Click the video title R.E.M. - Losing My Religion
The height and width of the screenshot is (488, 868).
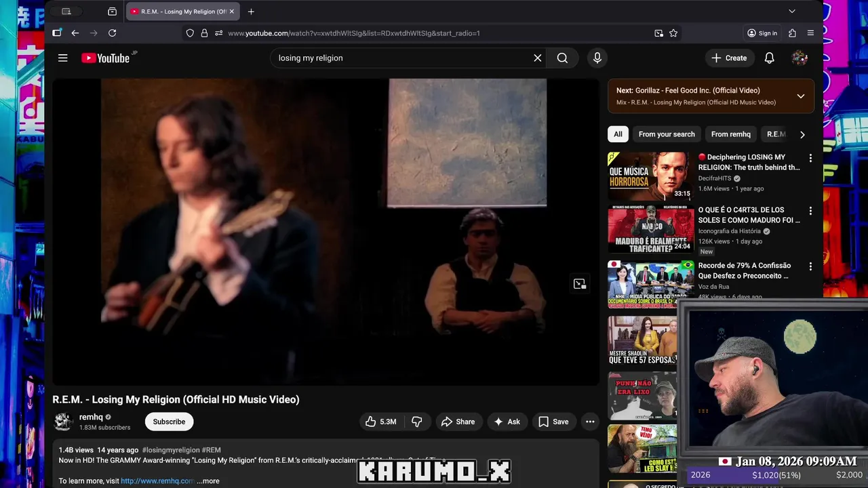pos(176,400)
